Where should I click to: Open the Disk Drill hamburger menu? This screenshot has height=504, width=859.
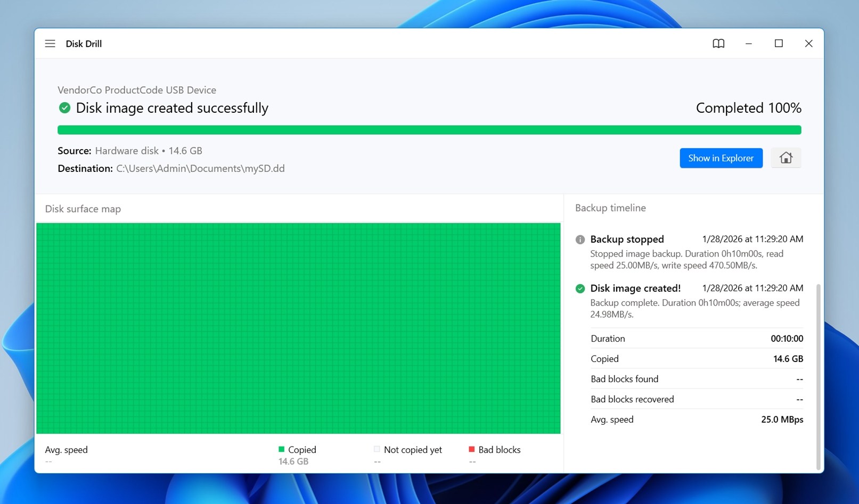(50, 44)
